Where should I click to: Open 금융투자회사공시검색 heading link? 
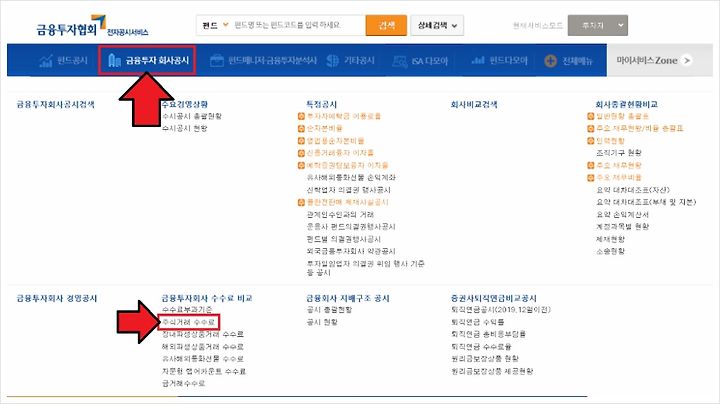point(56,104)
